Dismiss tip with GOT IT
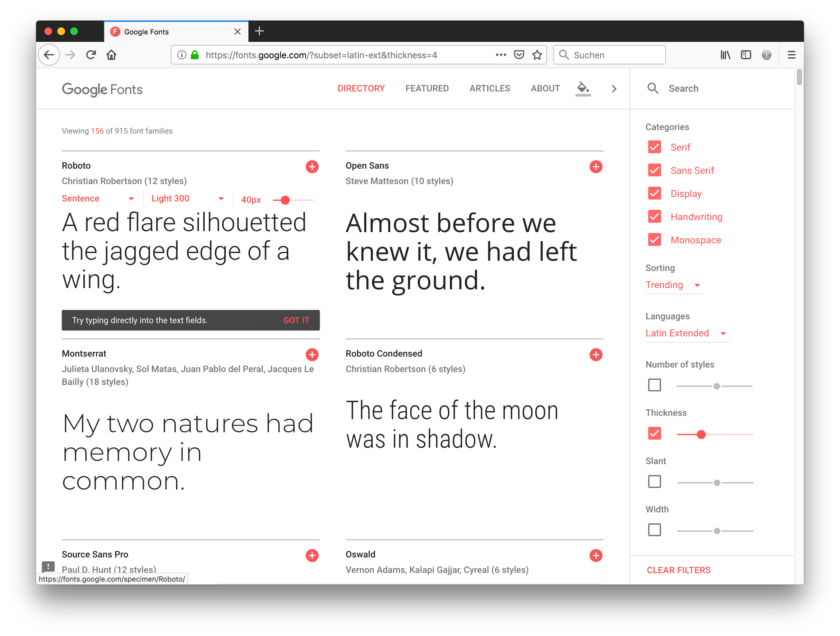Screen dimensions: 840x636 [x=296, y=320]
